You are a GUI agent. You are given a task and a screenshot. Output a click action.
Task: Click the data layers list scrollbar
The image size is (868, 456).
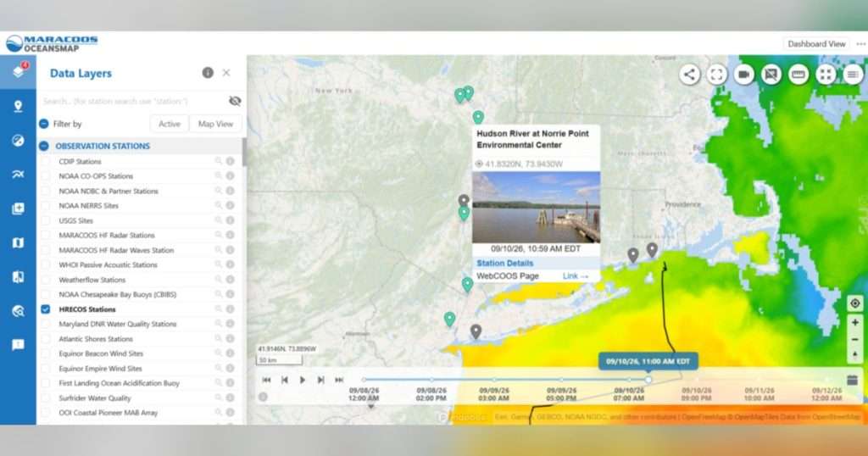coord(244,153)
